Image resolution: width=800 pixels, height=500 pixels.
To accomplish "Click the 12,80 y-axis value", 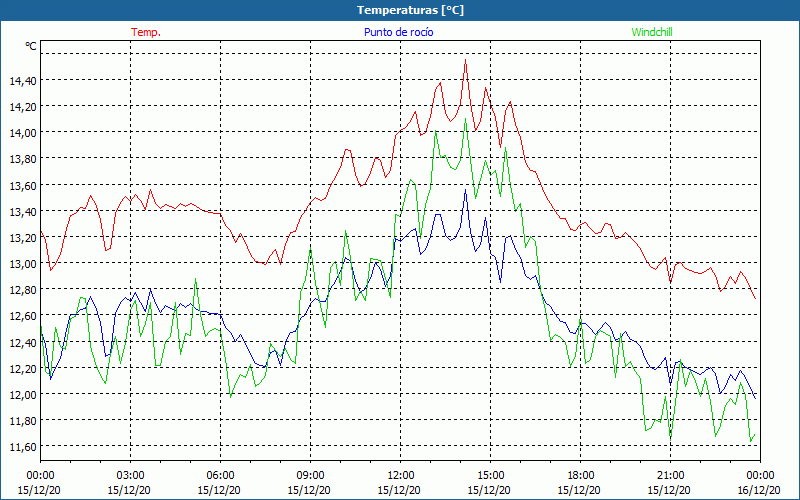I will (22, 290).
